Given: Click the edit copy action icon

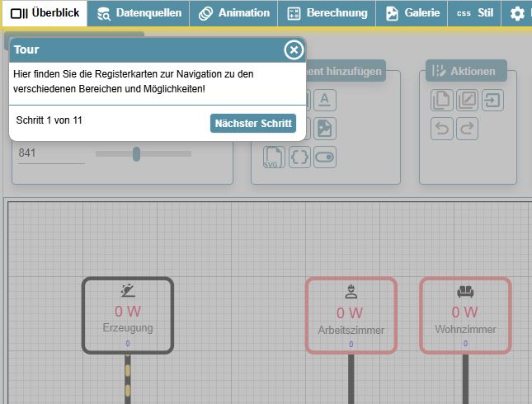Looking at the screenshot, I should coord(467,100).
